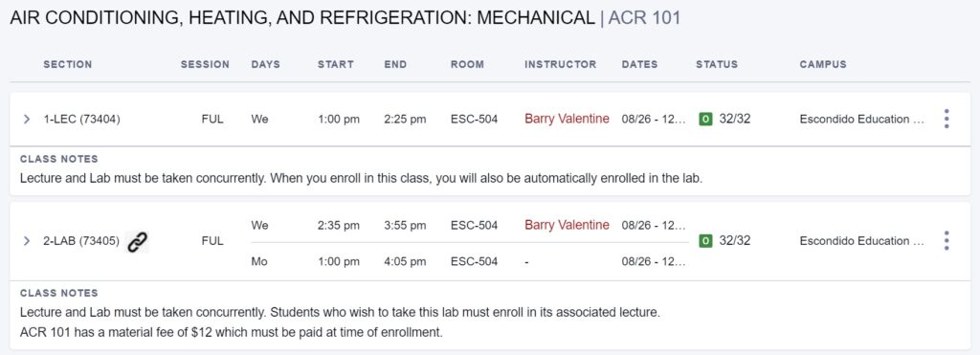Viewport: 980px width, 355px height.
Task: Select the 1-LEC (73404) section label
Action: [x=82, y=119]
